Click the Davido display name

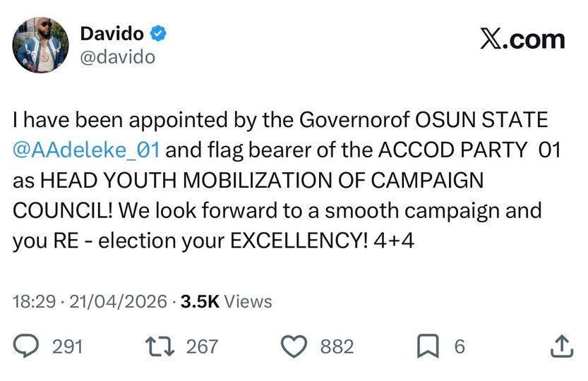[x=112, y=33]
